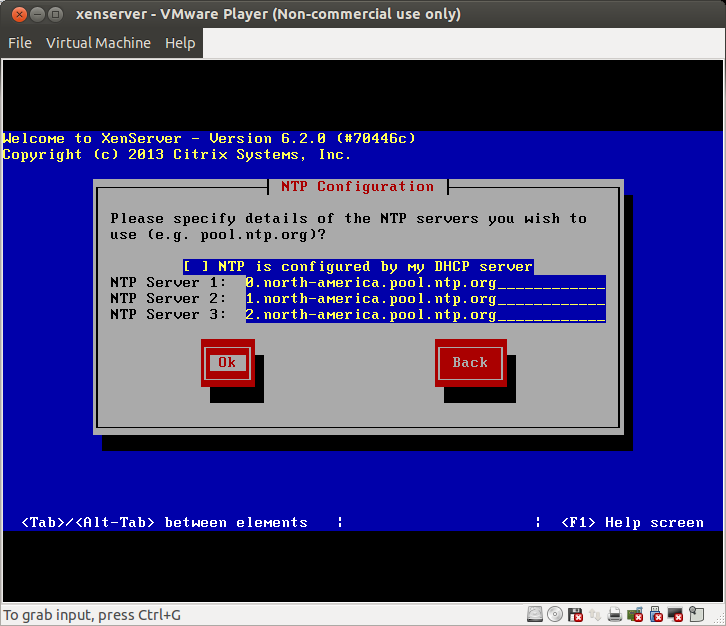Screen dimensions: 726x626
Task: Toggle NTP is configured by DHCP checkbox
Action: (196, 267)
